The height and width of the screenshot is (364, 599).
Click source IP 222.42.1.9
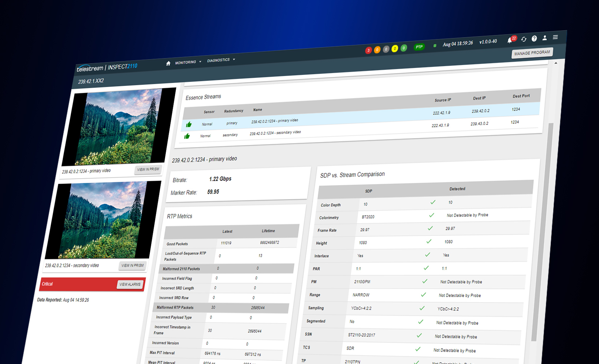(442, 113)
